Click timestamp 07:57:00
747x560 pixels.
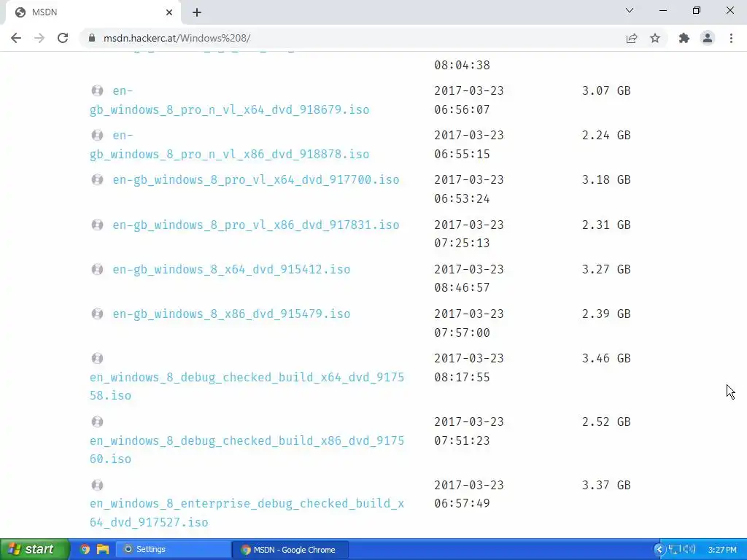pos(462,332)
